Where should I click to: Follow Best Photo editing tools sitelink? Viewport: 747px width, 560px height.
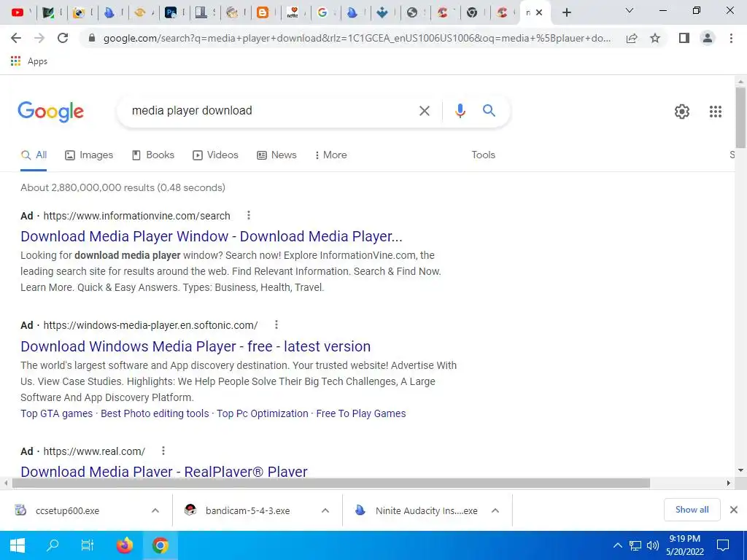[155, 413]
